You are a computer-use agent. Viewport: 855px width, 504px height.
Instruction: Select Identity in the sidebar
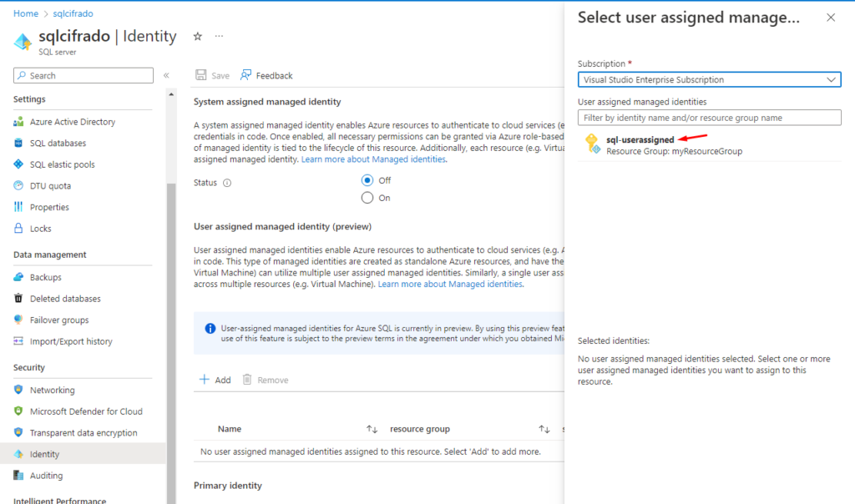[83, 454]
